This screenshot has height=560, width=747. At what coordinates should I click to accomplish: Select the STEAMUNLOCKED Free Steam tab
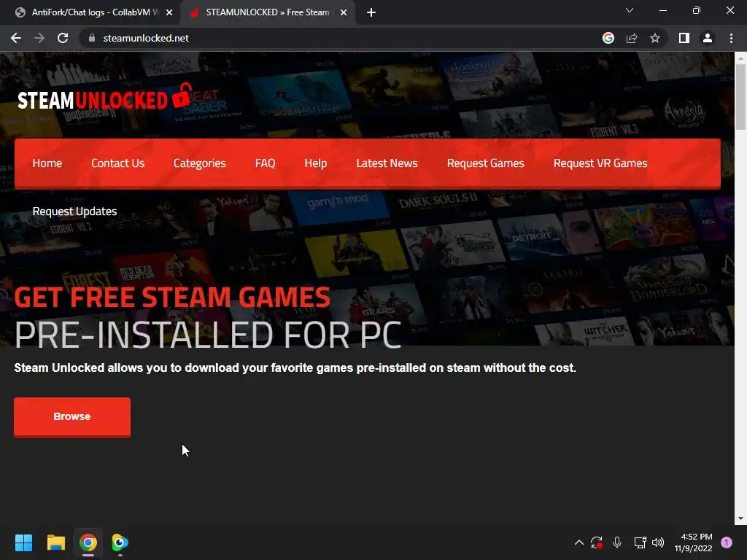267,12
